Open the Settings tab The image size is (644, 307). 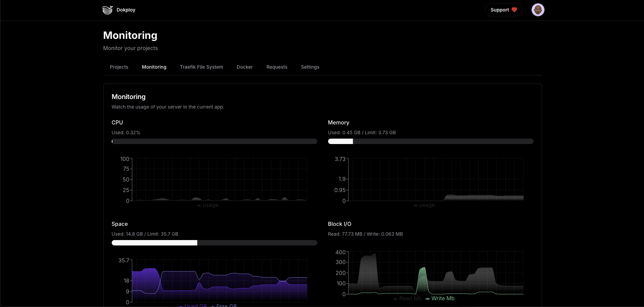[x=310, y=67]
